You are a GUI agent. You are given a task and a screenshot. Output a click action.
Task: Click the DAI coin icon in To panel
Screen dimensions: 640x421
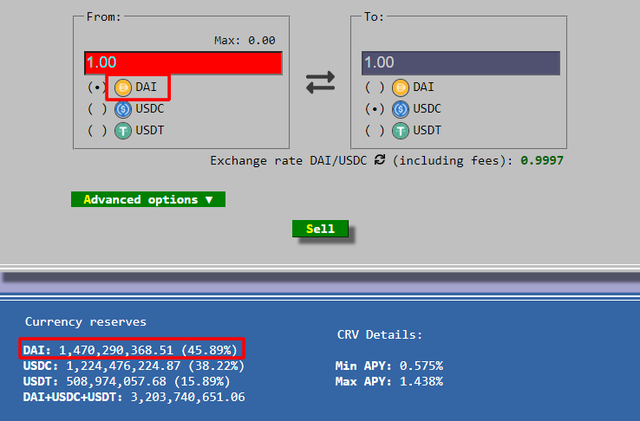pyautogui.click(x=400, y=87)
